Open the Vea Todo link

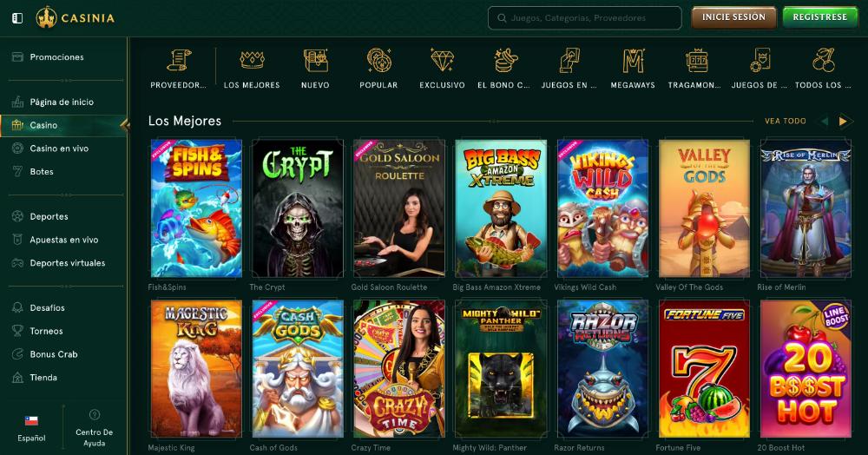(x=785, y=122)
